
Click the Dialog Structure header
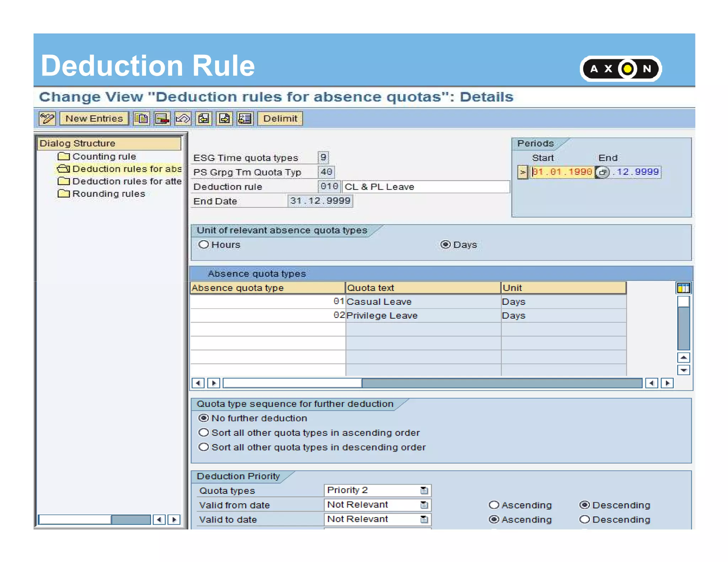pos(109,143)
